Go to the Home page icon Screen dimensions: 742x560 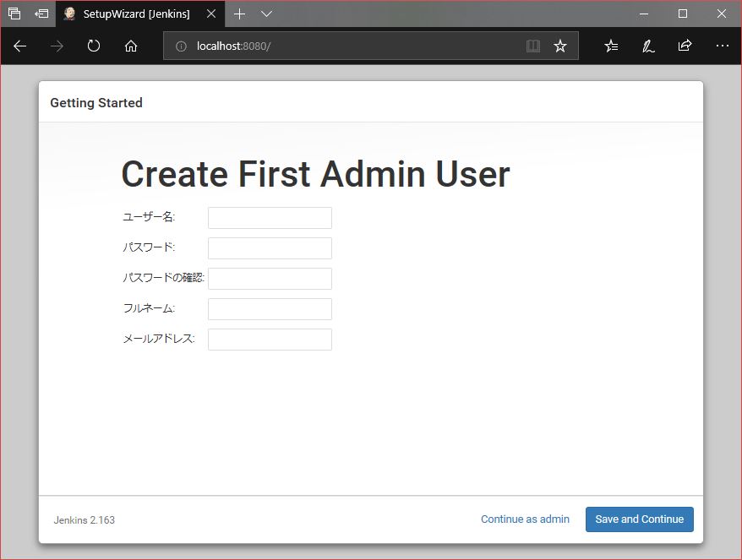pos(131,46)
